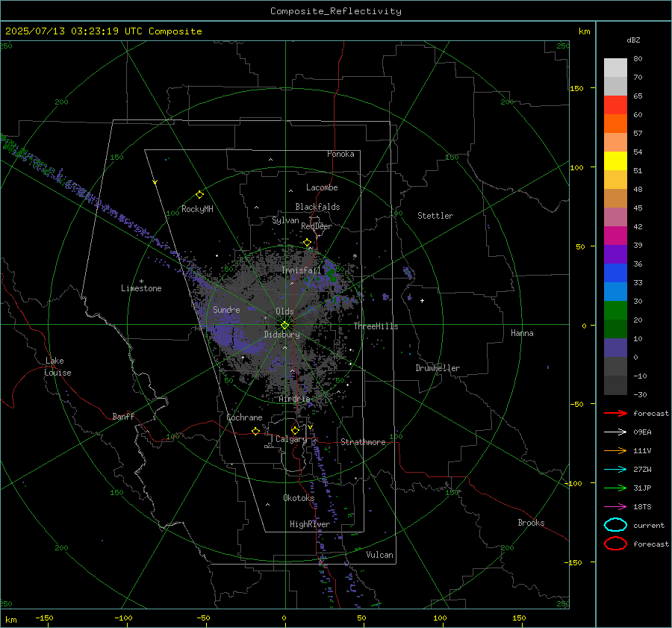Click the dBZ legend header
The height and width of the screenshot is (628, 672).
coord(633,40)
